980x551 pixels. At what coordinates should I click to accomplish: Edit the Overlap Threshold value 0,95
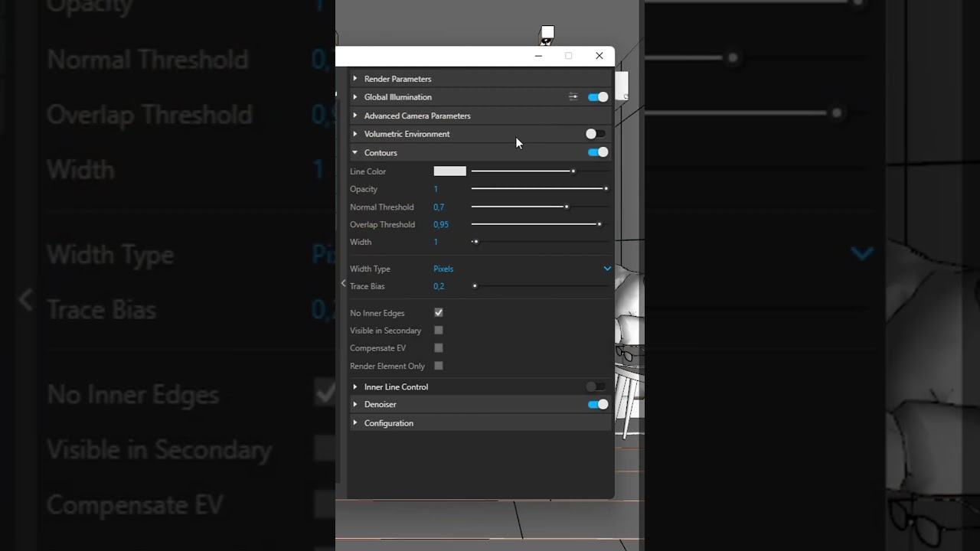click(x=441, y=225)
